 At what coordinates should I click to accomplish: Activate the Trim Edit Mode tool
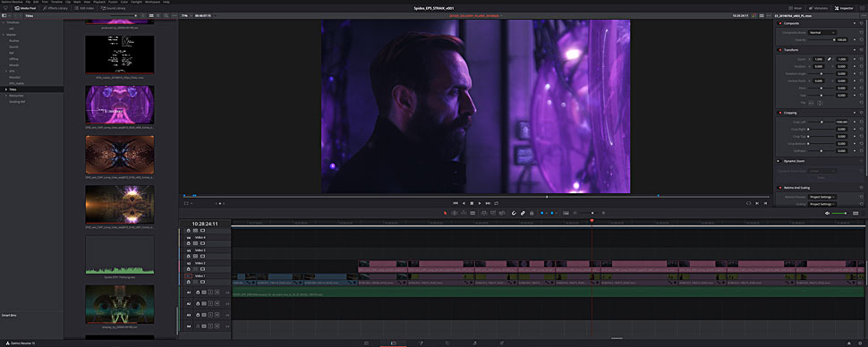pos(455,213)
